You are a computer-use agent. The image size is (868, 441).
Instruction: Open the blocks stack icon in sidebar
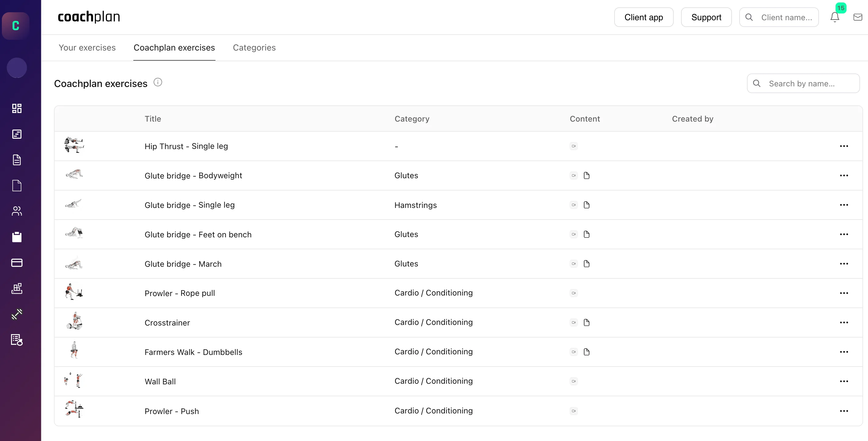17,288
